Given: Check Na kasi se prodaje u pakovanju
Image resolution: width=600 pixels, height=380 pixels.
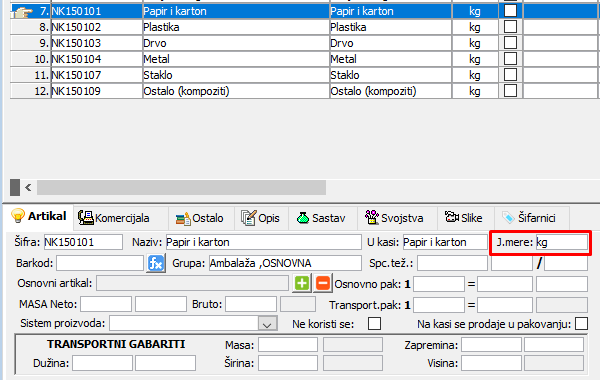Looking at the screenshot, I should pos(581,323).
